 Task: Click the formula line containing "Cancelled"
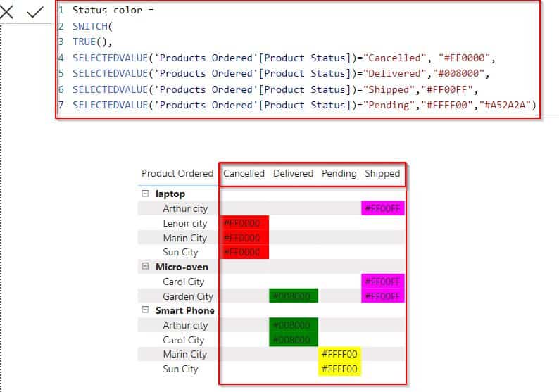284,58
